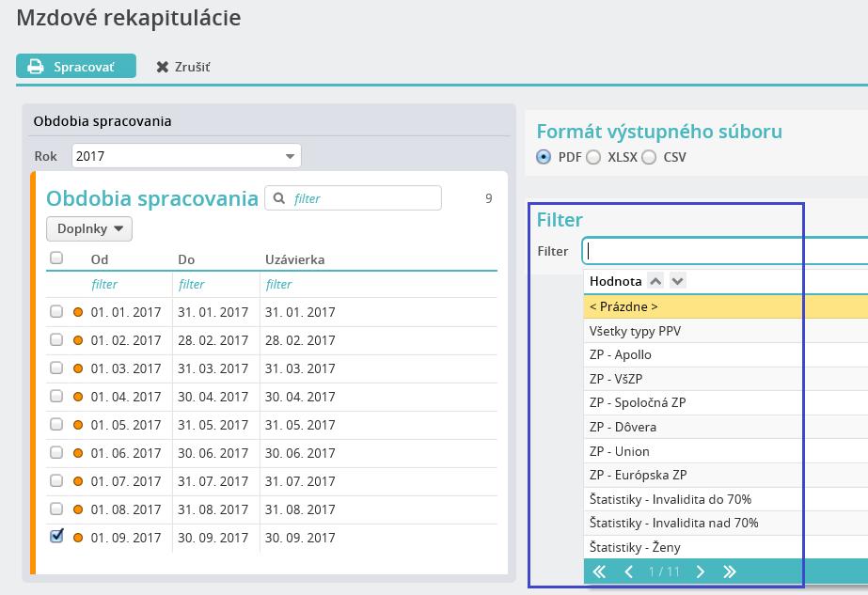Viewport: 868px width, 595px height.
Task: Click the Obdobia spracovania search filter field
Action: (x=354, y=197)
